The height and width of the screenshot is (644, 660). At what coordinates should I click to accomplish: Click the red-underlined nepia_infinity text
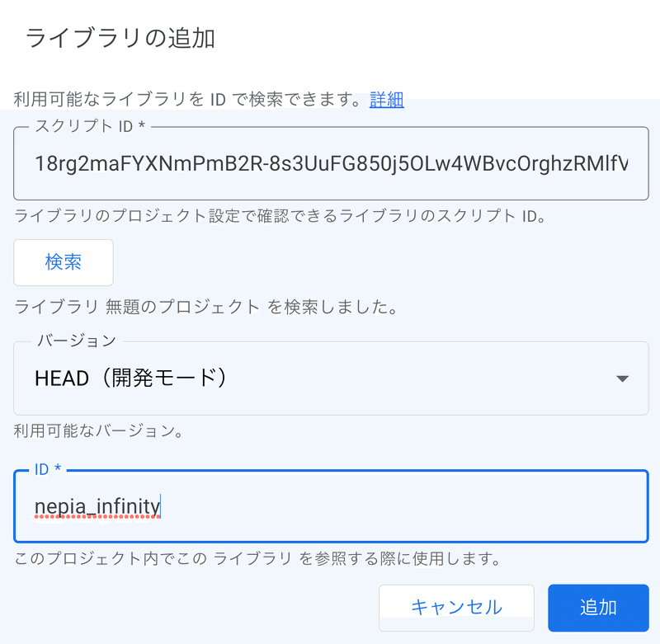click(x=97, y=506)
